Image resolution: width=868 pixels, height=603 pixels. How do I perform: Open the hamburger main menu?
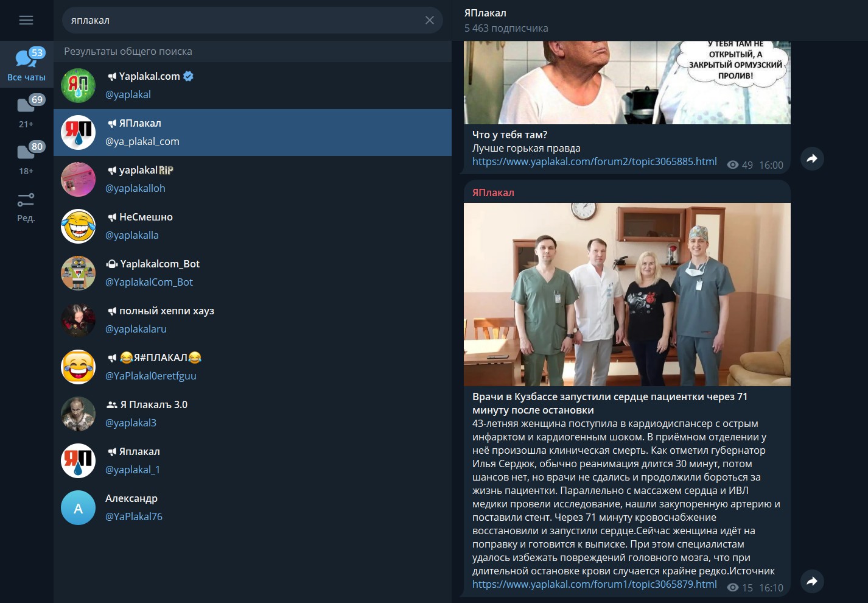tap(26, 20)
